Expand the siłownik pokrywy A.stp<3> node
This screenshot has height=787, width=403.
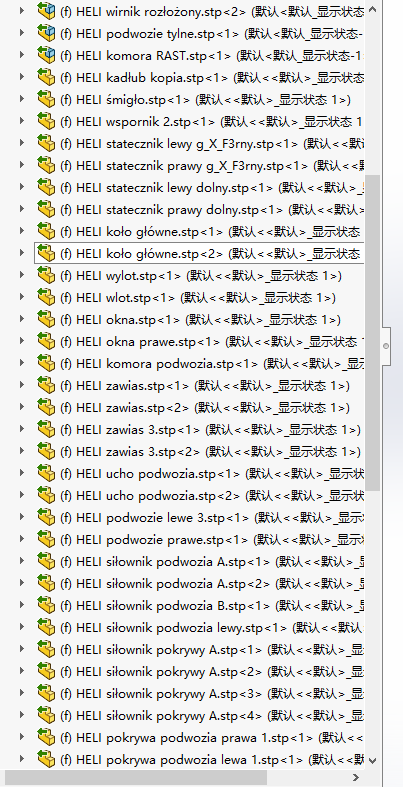click(22, 693)
